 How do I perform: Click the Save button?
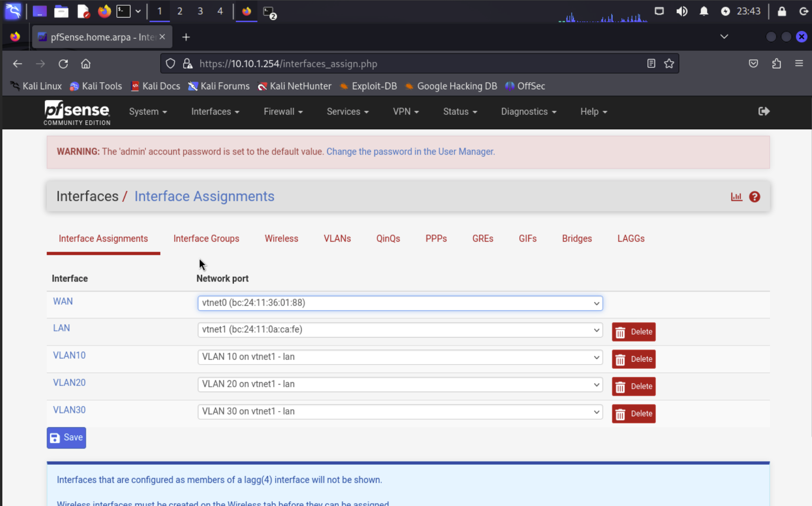(x=66, y=437)
